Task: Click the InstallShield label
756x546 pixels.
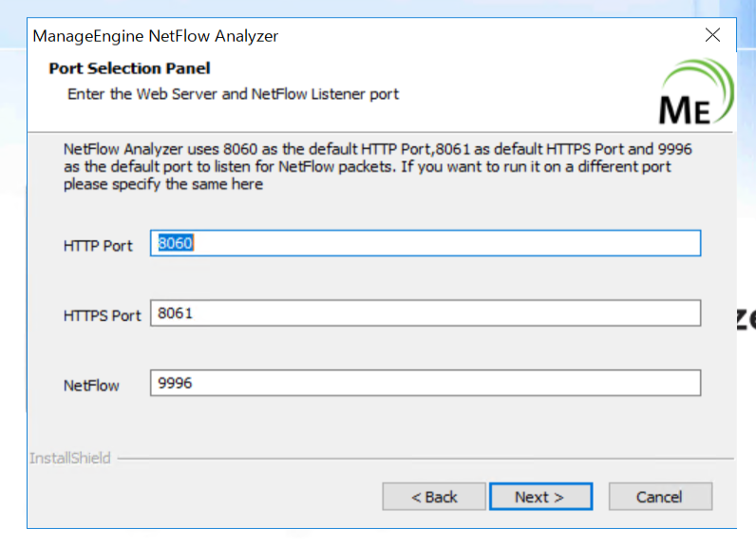Action: 69,459
